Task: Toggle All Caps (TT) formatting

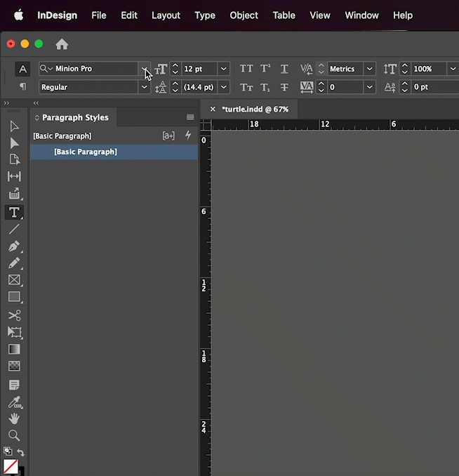Action: tap(246, 69)
